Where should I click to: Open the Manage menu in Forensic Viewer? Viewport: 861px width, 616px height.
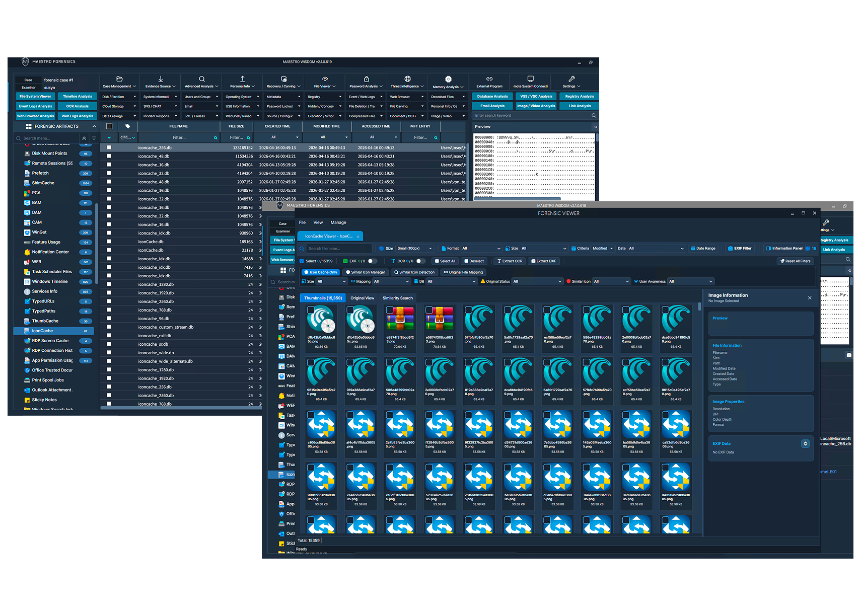(338, 222)
